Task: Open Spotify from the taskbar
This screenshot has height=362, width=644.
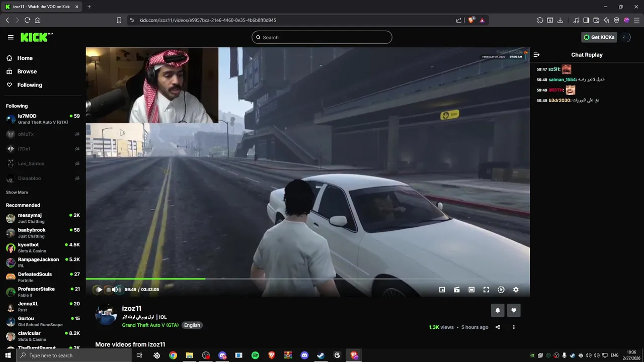Action: (x=255, y=355)
